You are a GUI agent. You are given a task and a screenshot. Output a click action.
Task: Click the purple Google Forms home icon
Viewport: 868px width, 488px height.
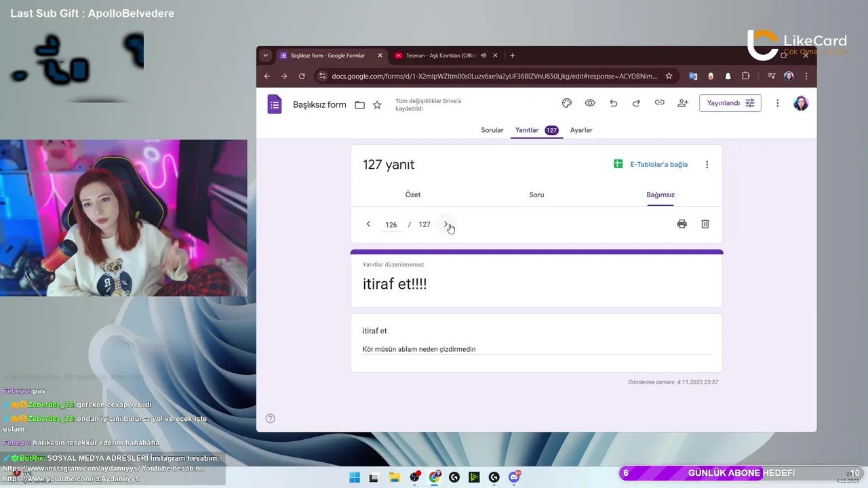point(274,104)
